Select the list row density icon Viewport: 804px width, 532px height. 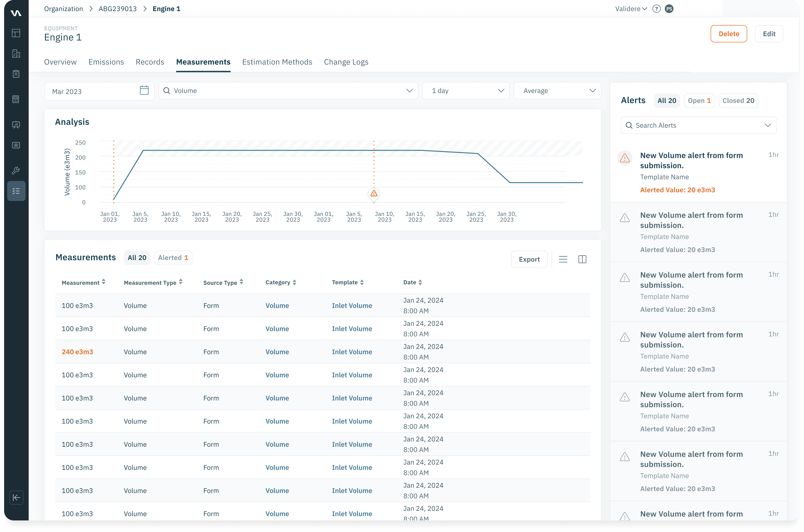563,259
